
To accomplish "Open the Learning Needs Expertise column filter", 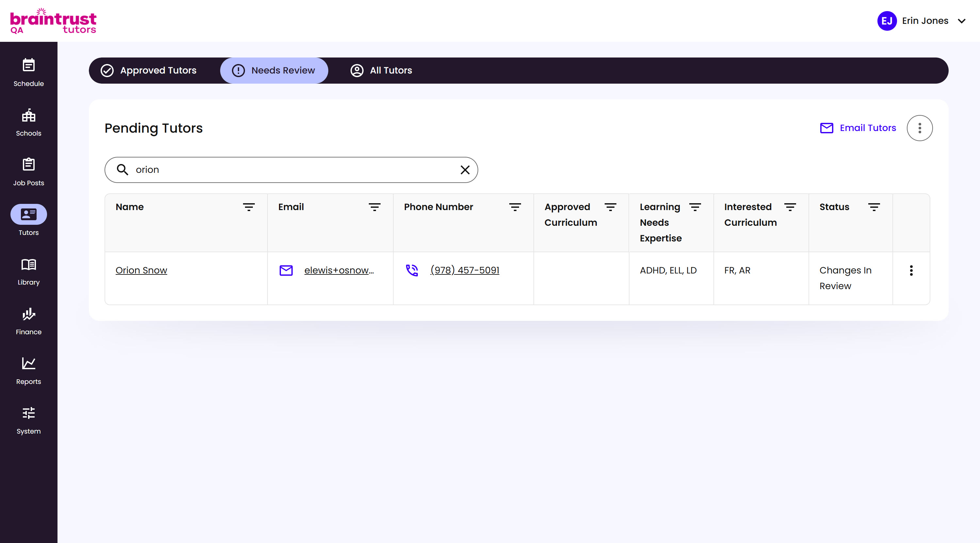I will pyautogui.click(x=695, y=207).
